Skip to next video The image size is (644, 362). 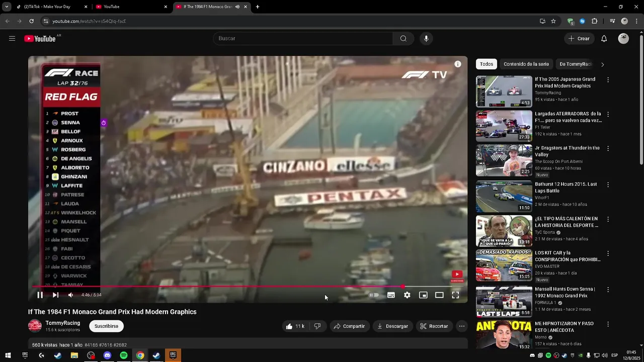[x=55, y=295]
